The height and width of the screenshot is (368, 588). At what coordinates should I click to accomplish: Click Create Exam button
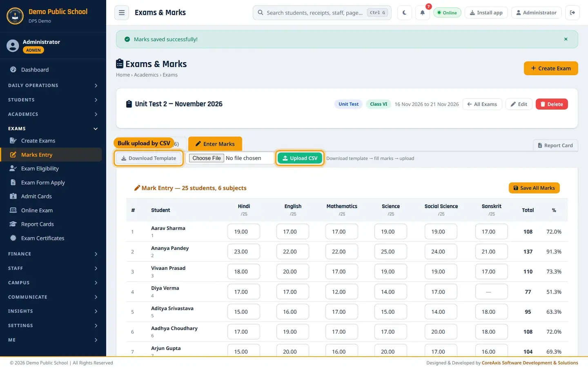coord(551,68)
